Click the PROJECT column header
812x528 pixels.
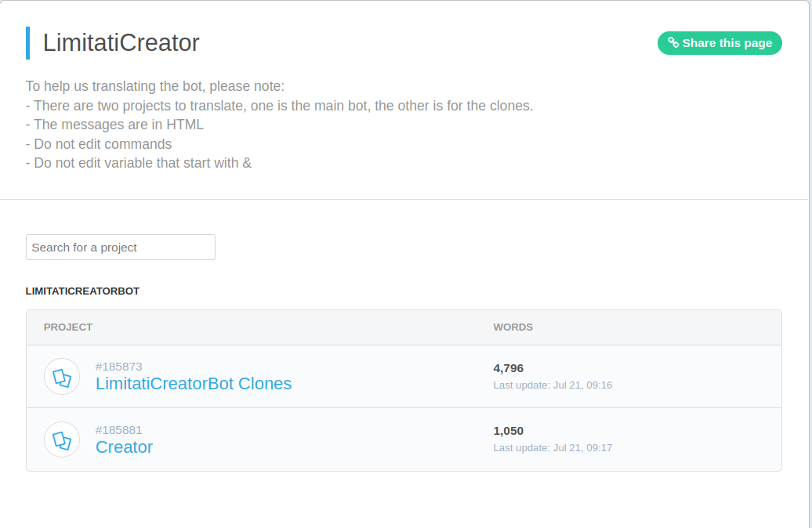tap(68, 327)
